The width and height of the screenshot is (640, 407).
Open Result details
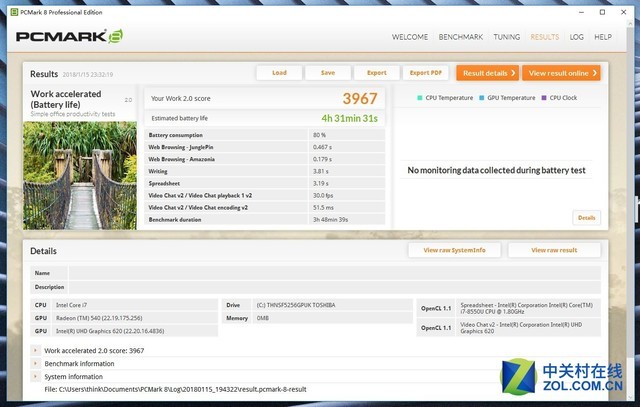(x=487, y=73)
